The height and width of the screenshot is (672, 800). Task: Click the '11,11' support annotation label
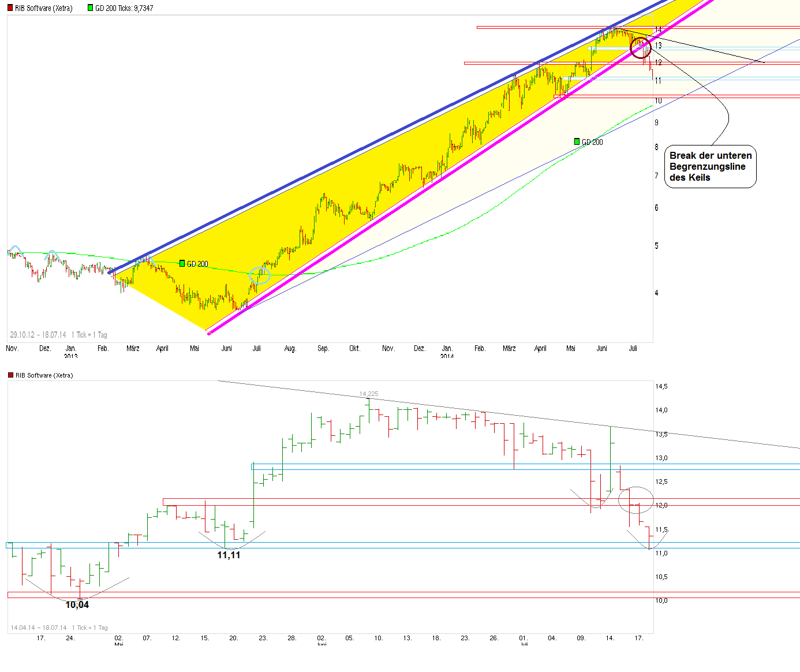point(229,555)
